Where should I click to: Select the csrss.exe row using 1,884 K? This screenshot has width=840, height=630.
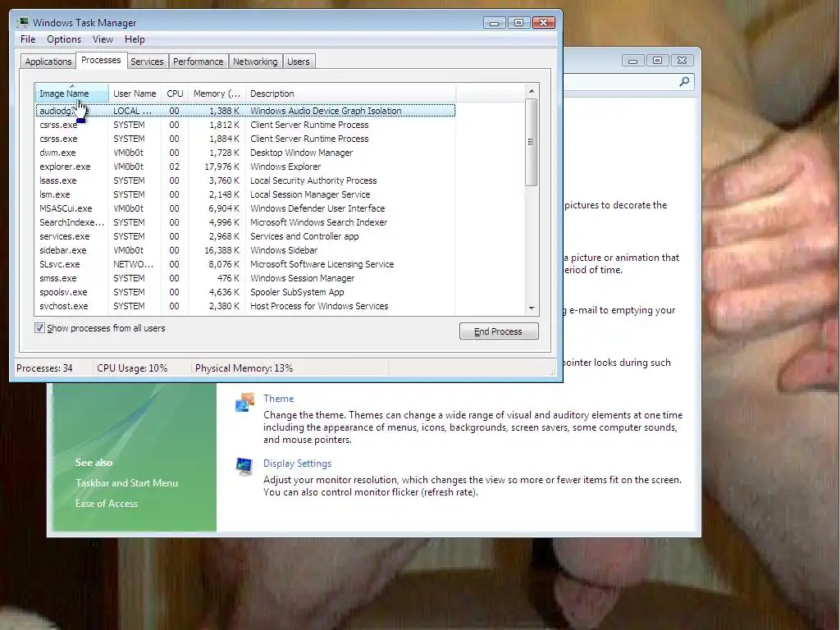(245, 139)
